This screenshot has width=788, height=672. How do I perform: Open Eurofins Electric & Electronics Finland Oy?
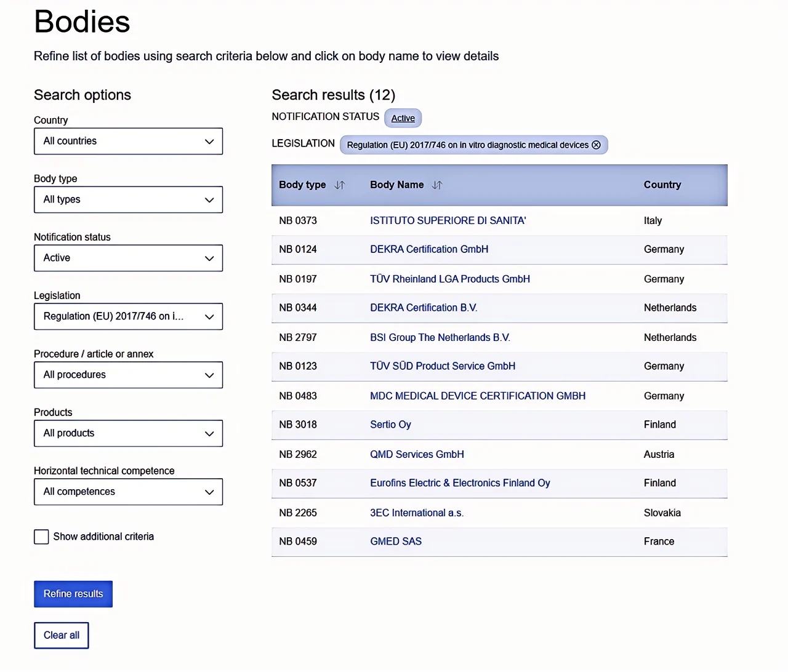(460, 483)
